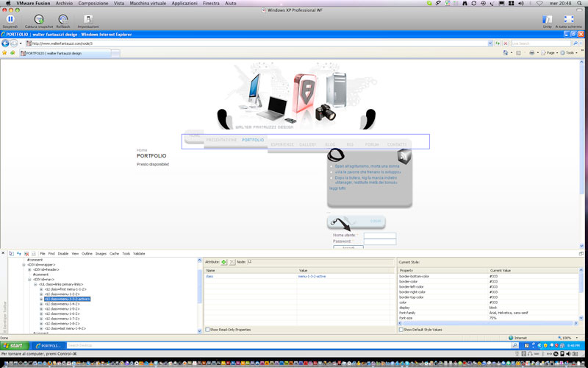Image resolution: width=588 pixels, height=368 pixels.
Task: Click the refresh icon in developer toolbar
Action: click(18, 253)
